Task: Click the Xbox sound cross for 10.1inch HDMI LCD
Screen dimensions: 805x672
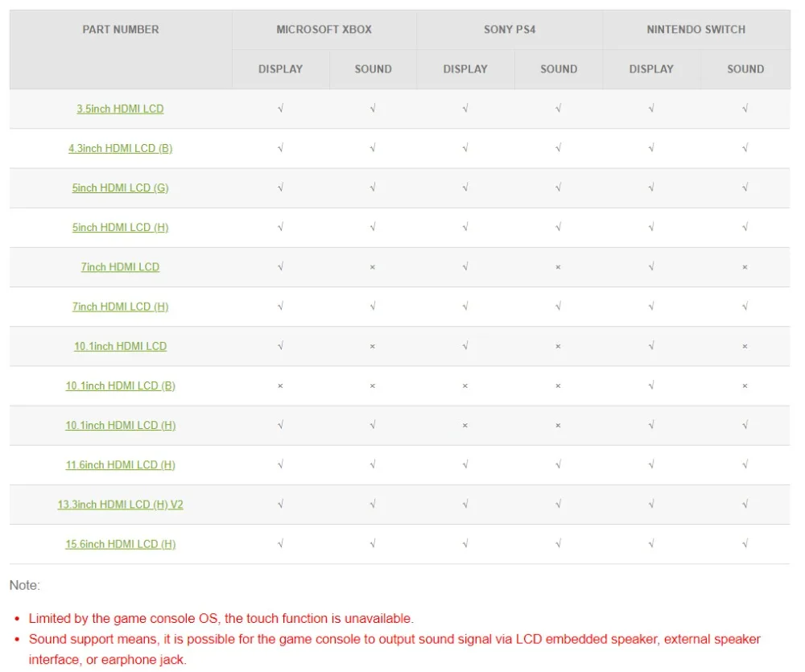Action: pos(373,347)
